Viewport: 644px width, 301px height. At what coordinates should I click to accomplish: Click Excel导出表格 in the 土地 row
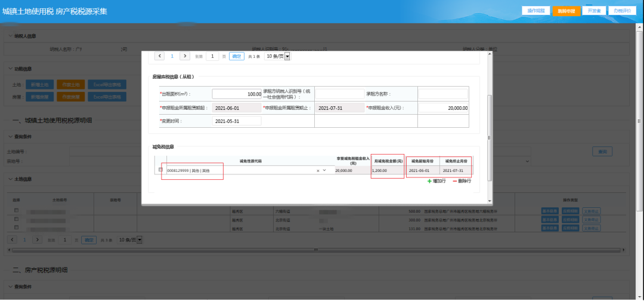click(x=107, y=85)
